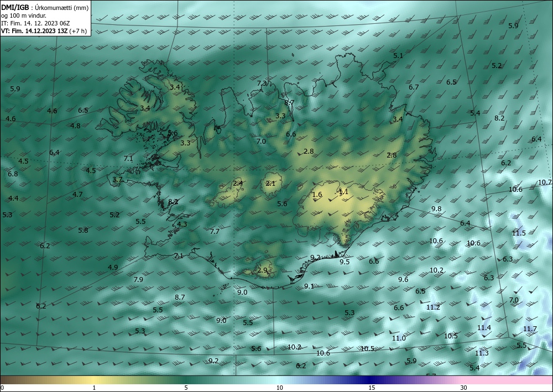Click the 11.3 value in the lower right
The image size is (553, 392).
[482, 353]
